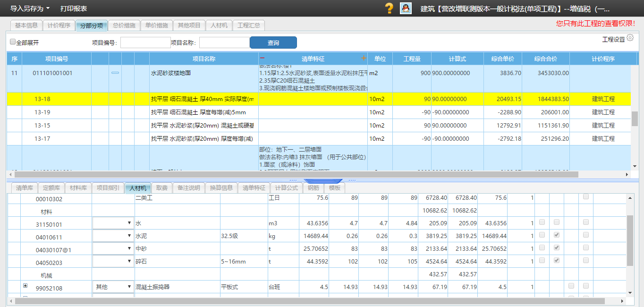Click the lower table scroll-up arrow

[x=630, y=198]
